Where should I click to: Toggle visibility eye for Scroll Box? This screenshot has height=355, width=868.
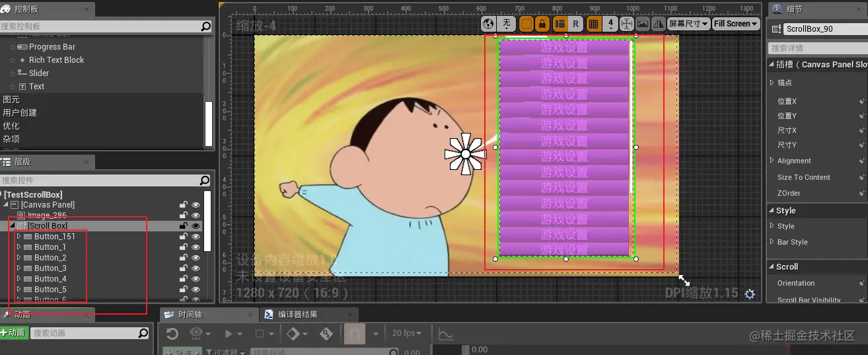click(x=196, y=226)
